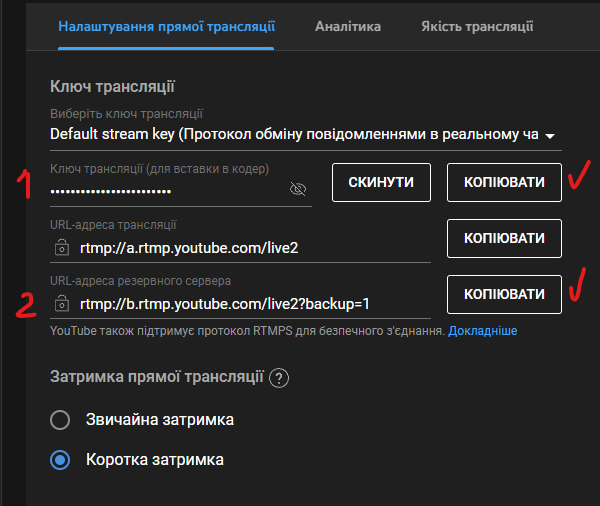This screenshot has height=506, width=600.
Task: Select Коротка затримка radio button
Action: pyautogui.click(x=60, y=460)
